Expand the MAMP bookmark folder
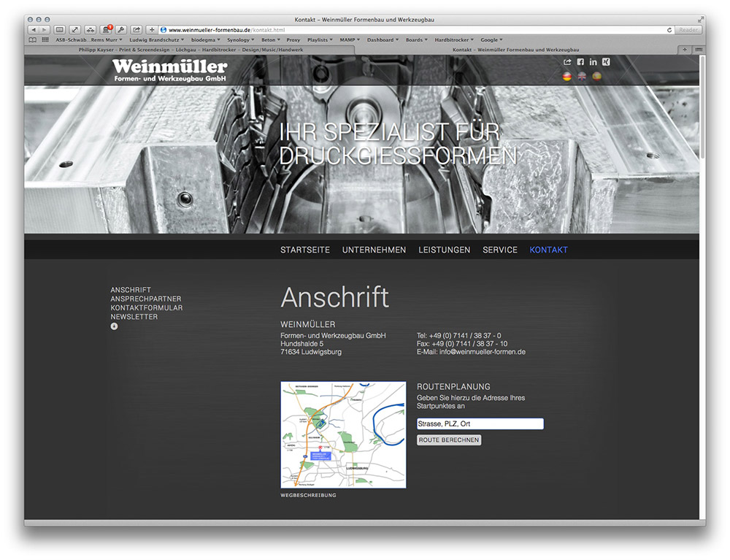Image resolution: width=730 pixels, height=560 pixels. coord(350,40)
